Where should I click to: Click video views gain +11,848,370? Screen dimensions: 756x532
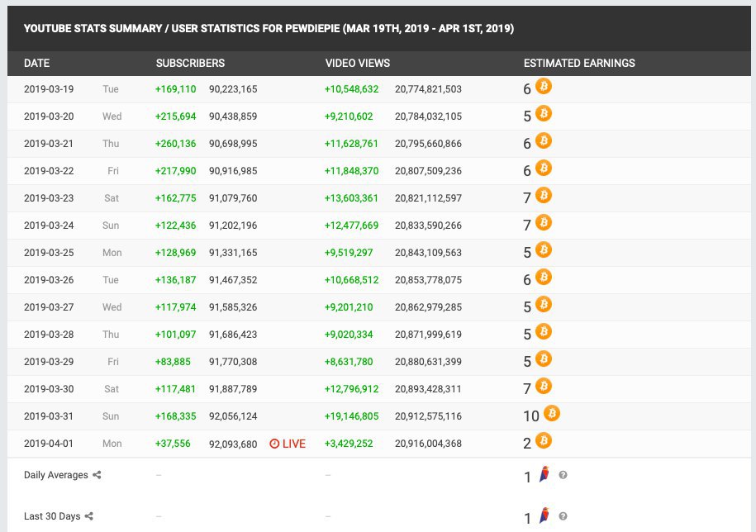tap(351, 171)
